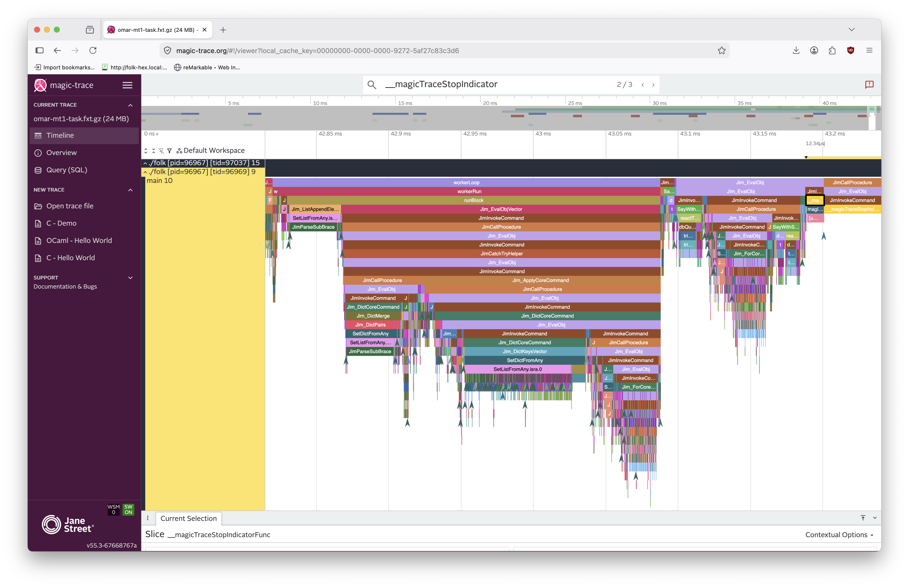Click the clear pinned tracks icon
Screen dimensions: 909x588
click(x=161, y=151)
